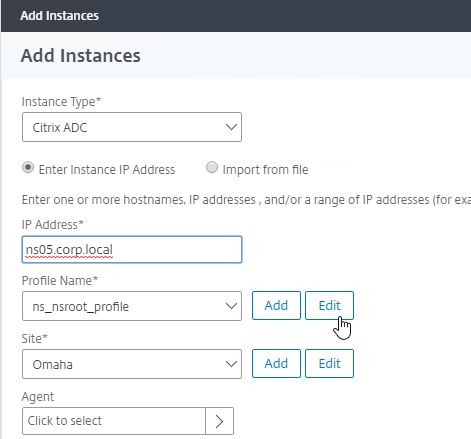Screen dimensions: 471x439
Task: Open the Citrix ADC instance type dropdown
Action: 132,127
